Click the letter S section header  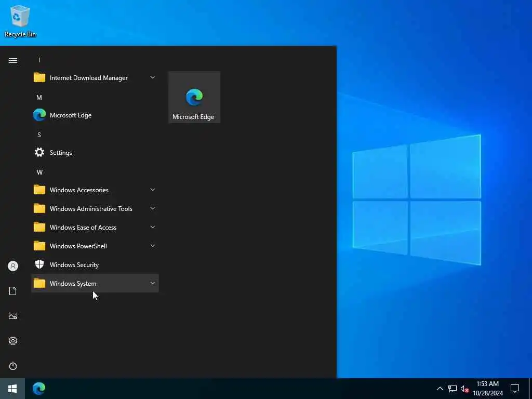(39, 135)
